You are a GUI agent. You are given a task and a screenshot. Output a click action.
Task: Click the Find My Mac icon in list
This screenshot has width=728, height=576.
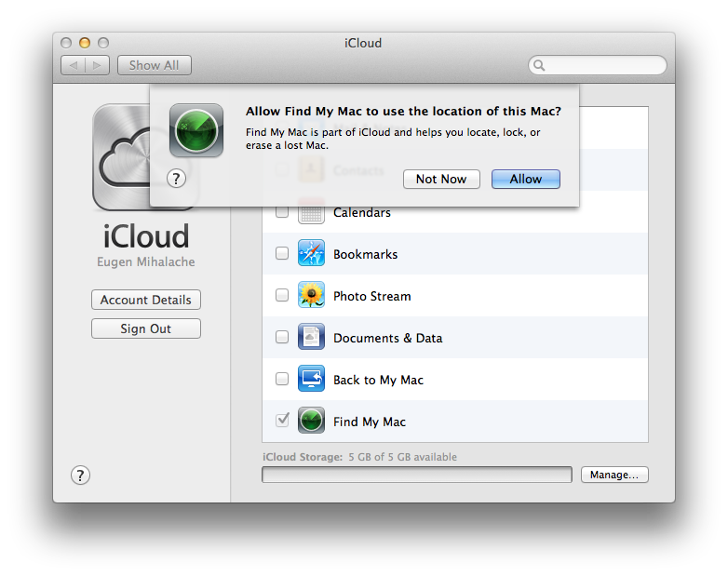pos(311,421)
